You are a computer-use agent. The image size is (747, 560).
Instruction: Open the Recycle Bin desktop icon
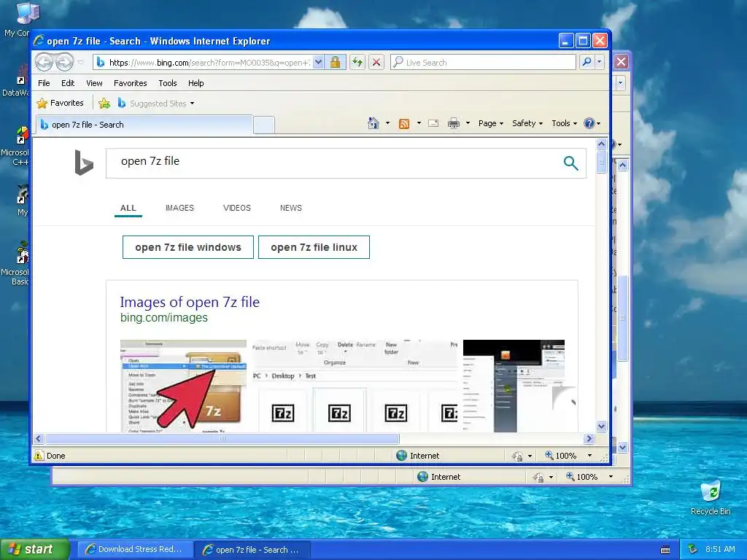tap(711, 497)
